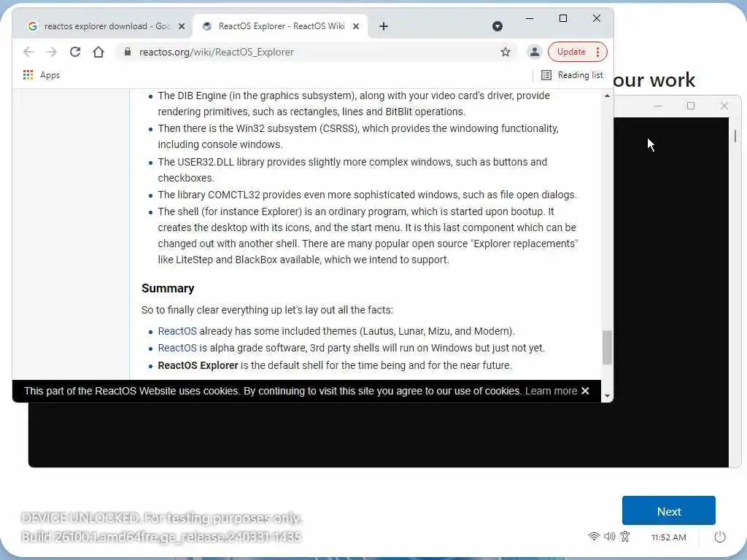The image size is (747, 560).
Task: Open the tab search dropdown arrow
Action: tap(498, 26)
